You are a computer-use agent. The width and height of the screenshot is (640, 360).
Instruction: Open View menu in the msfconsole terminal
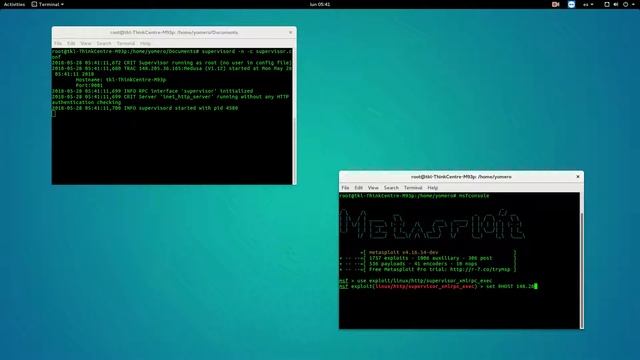tap(373, 188)
